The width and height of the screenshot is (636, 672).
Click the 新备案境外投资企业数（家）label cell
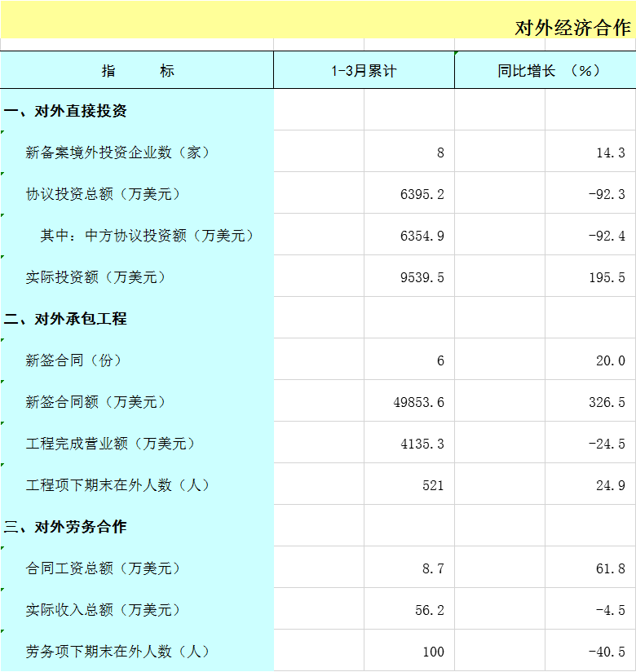click(118, 153)
